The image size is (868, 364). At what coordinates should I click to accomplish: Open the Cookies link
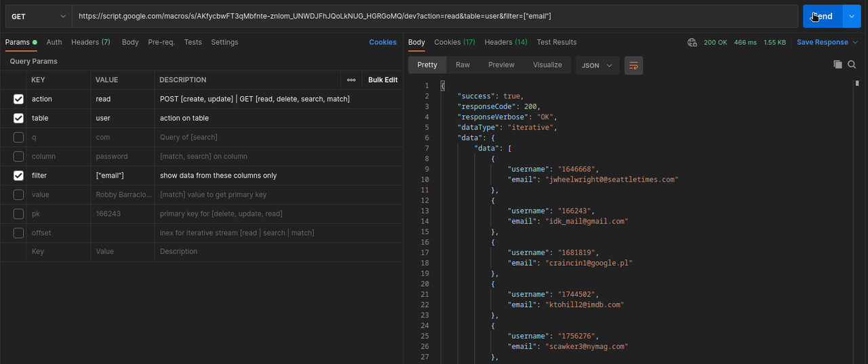(382, 42)
